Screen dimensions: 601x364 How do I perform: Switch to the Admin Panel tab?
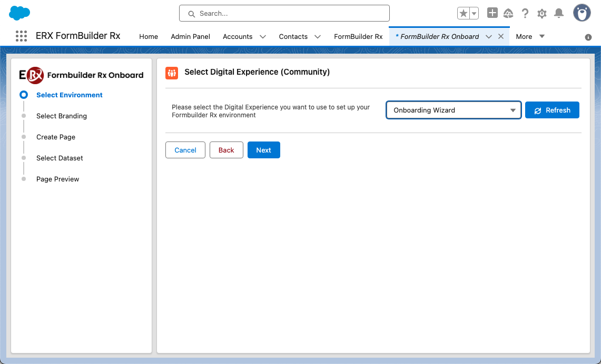pyautogui.click(x=190, y=37)
